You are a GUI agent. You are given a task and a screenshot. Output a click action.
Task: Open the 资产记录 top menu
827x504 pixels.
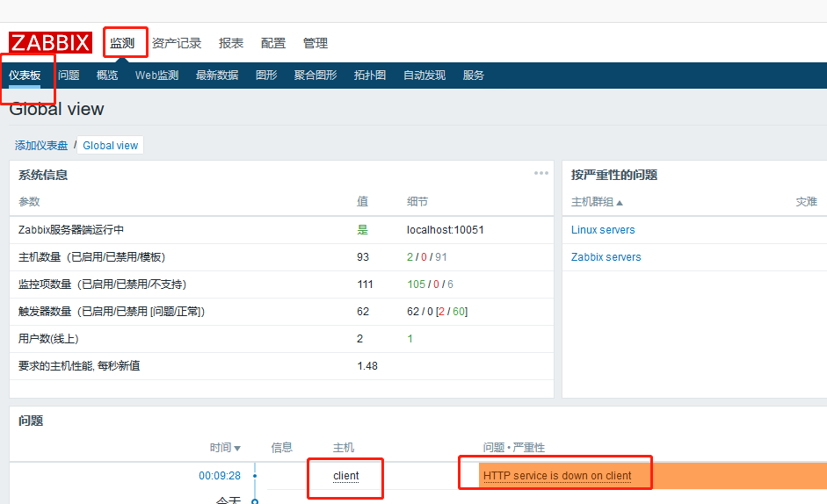coord(177,43)
